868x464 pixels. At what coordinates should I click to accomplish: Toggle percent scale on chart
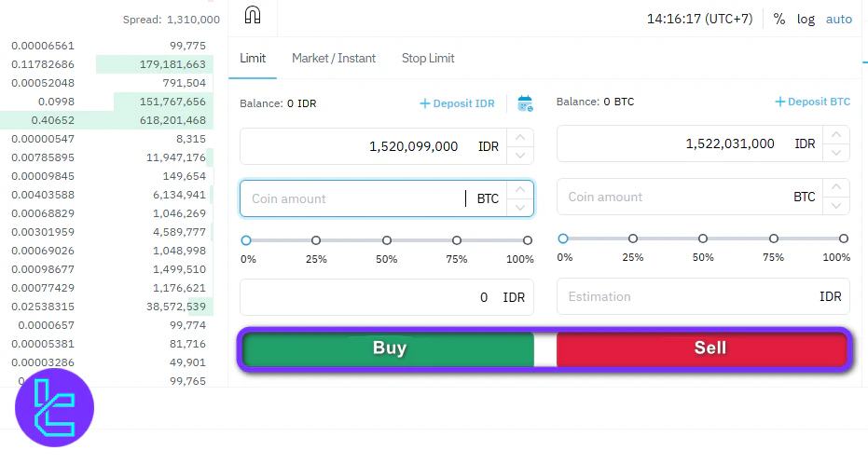click(x=778, y=19)
